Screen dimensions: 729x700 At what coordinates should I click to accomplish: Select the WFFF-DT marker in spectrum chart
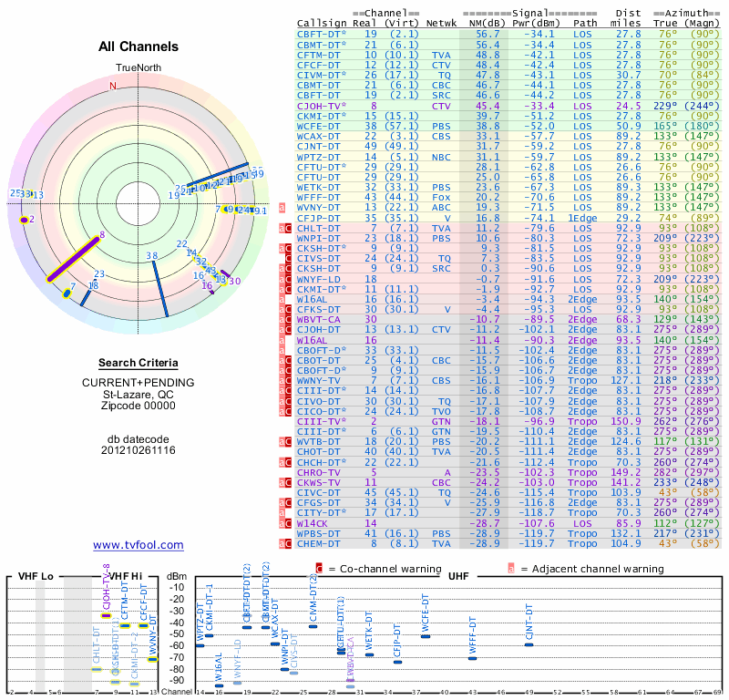click(x=472, y=657)
